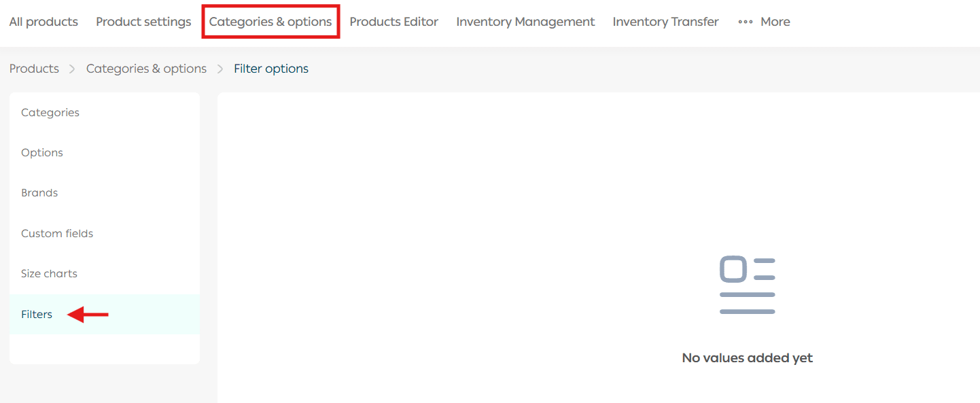Viewport: 980px width, 403px height.
Task: Click the chevron after Products breadcrumb
Action: click(x=73, y=69)
